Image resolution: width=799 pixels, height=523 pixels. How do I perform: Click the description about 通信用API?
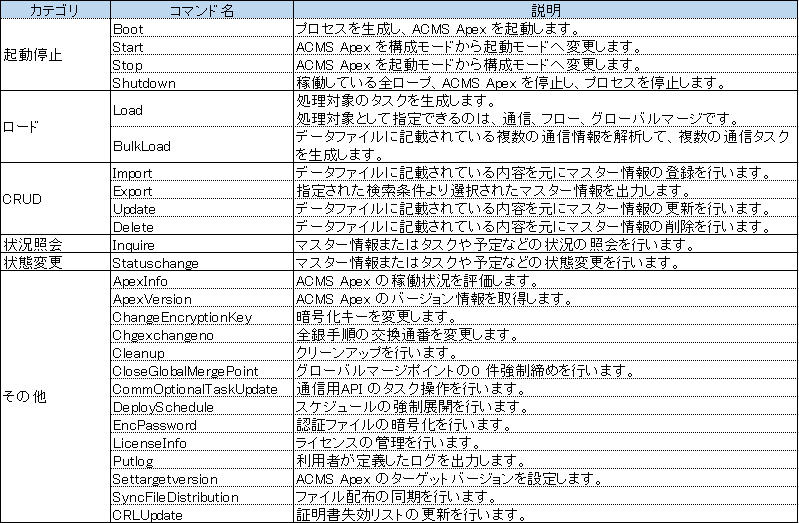411,388
